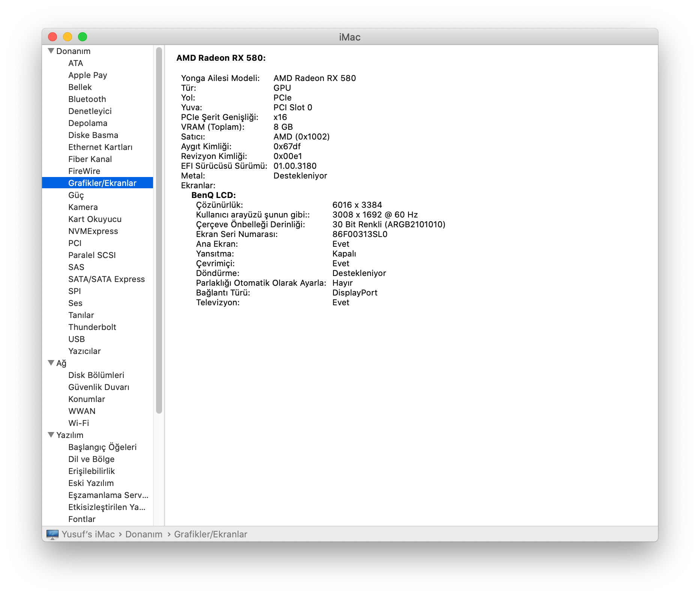Viewport: 700px width, 597px height.
Task: Click Donanım in the bottom path bar
Action: tap(144, 534)
